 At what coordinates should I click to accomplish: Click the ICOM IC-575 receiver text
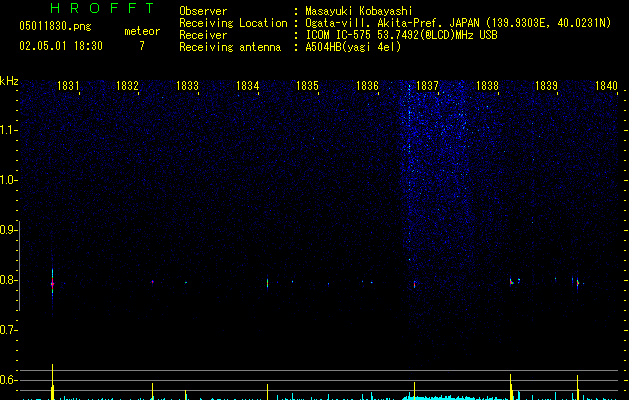point(401,35)
